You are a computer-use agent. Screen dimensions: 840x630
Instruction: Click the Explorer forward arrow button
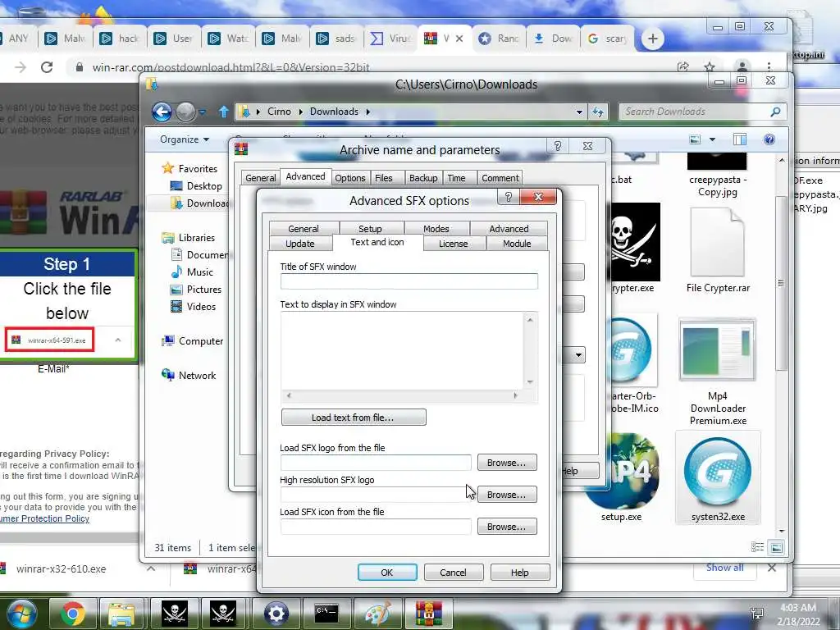[x=186, y=112]
